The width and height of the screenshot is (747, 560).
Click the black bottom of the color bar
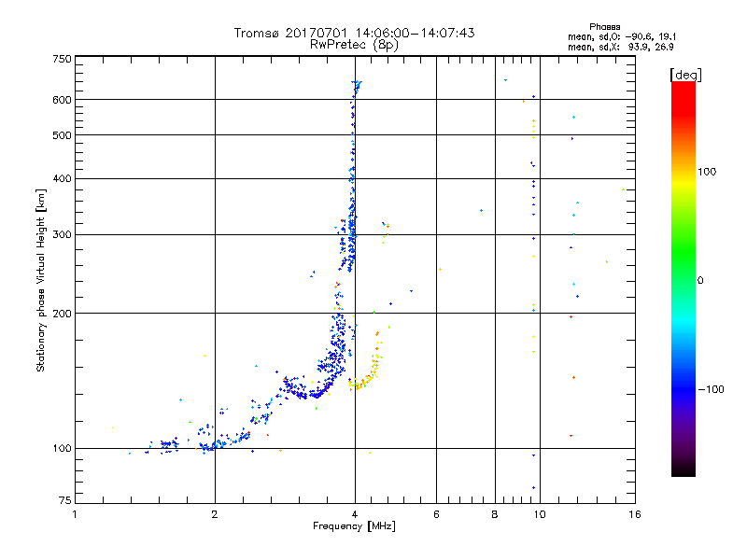tap(684, 468)
